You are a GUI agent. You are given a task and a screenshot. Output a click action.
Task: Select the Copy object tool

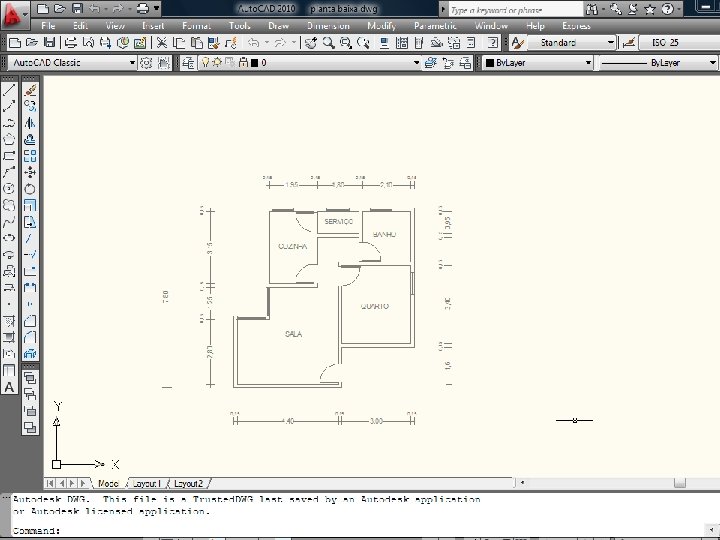click(30, 106)
